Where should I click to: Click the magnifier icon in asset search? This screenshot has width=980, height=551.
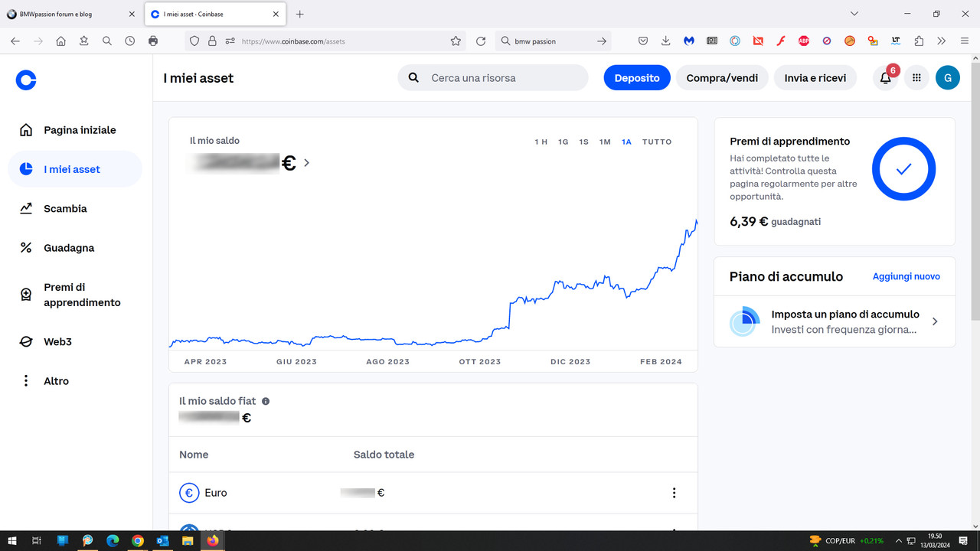413,77
